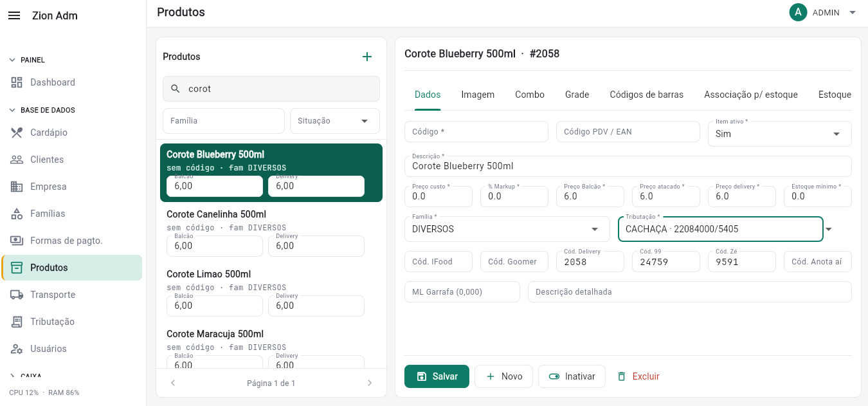The width and height of the screenshot is (868, 406).
Task: Open the ADMIN user dropdown arrow
Action: (853, 12)
